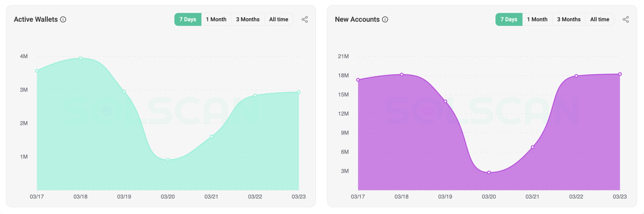The height and width of the screenshot is (214, 644).
Task: Click Active Wallets data point on 03/18
Action: (x=81, y=58)
